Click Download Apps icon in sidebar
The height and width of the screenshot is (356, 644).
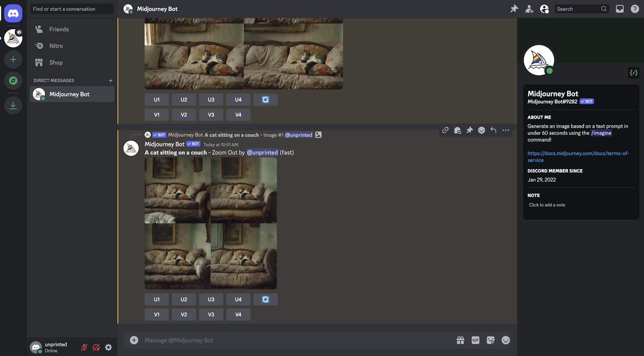click(13, 106)
